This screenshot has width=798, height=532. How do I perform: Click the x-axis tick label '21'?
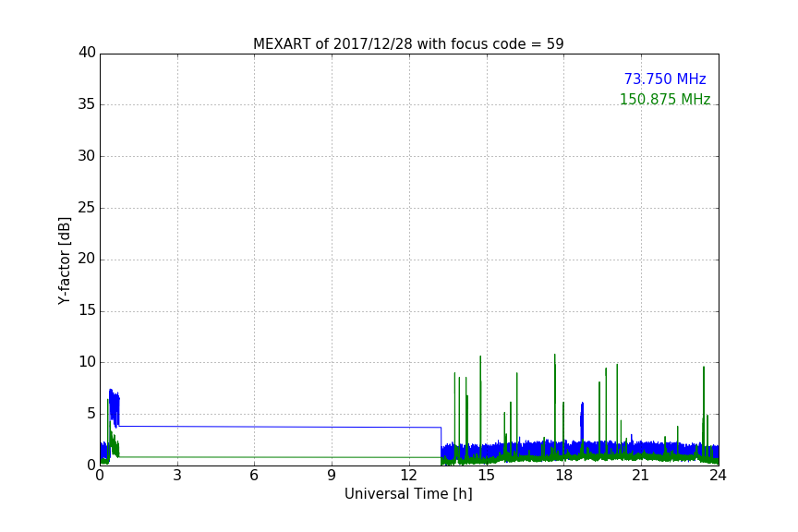coord(641,476)
